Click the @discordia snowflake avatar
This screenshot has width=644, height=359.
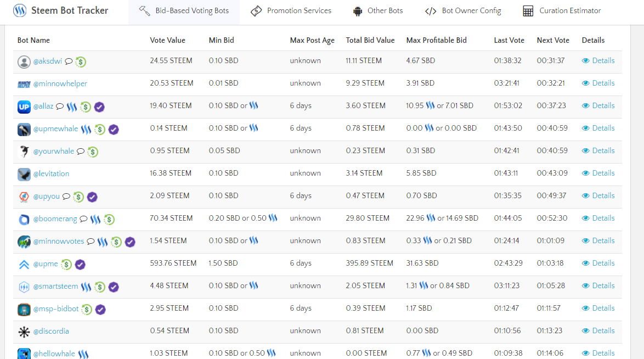tap(24, 332)
